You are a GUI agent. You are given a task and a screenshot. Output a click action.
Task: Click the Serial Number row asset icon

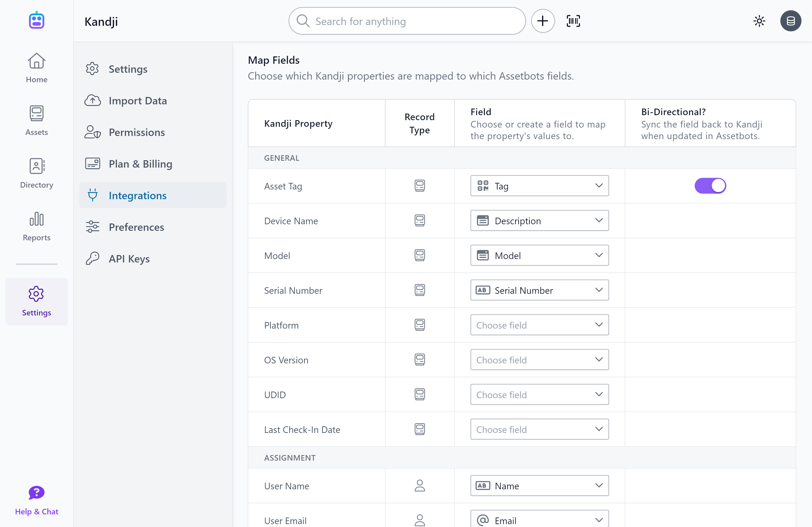pos(420,290)
